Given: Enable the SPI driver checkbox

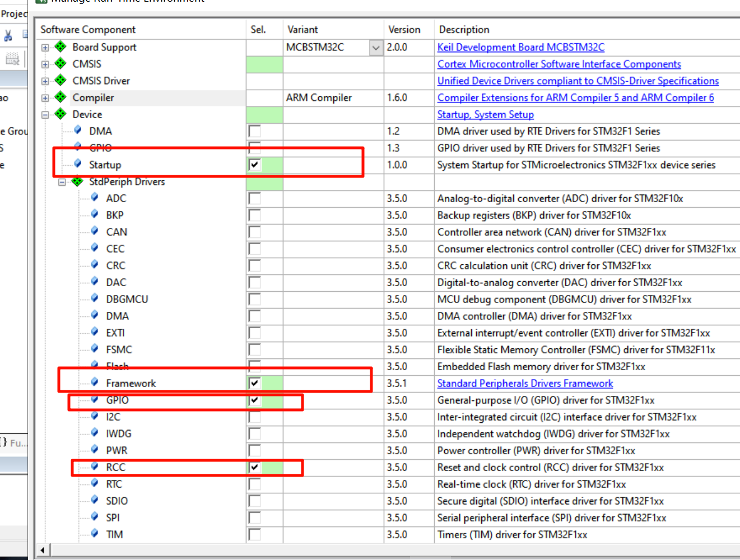Looking at the screenshot, I should click(254, 517).
